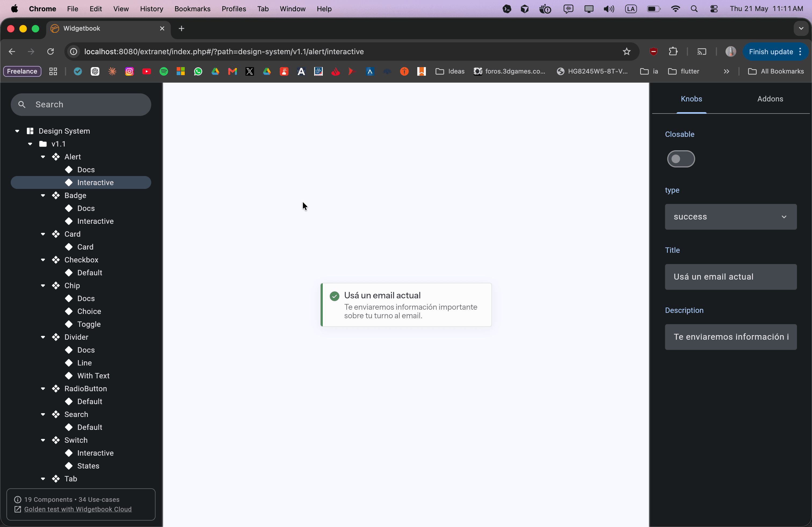Focus the sidebar Search field
The width and height of the screenshot is (812, 527).
(81, 105)
